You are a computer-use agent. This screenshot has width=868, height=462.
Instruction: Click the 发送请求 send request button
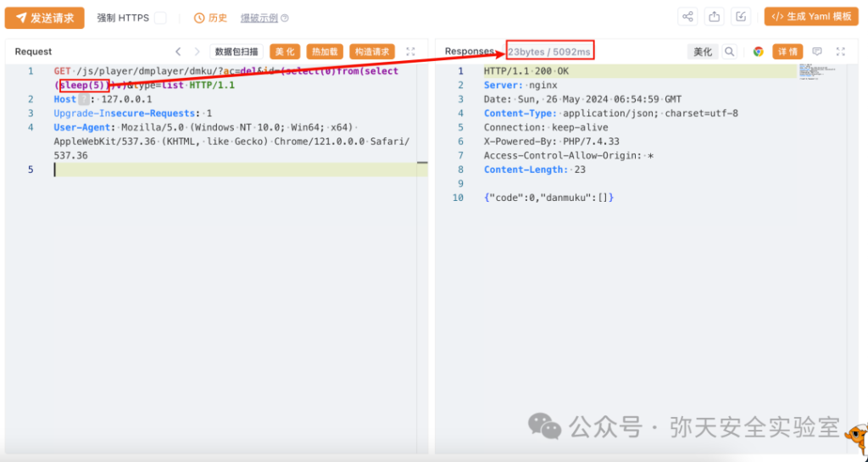tap(44, 18)
